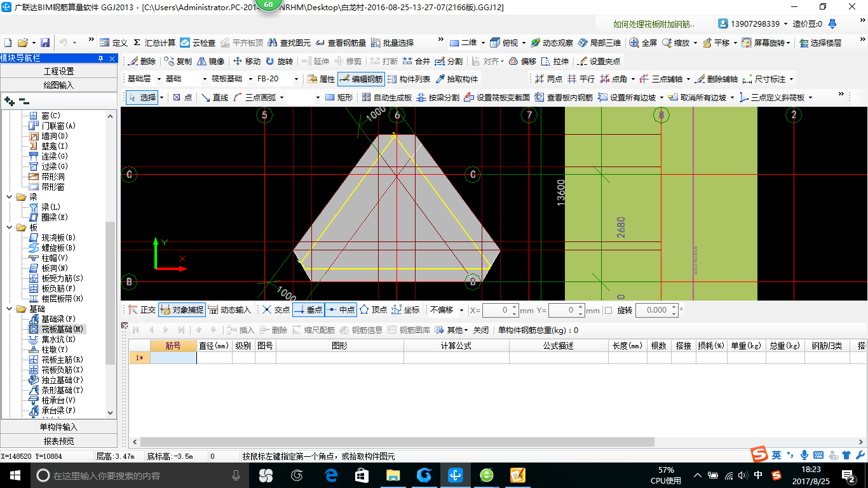The height and width of the screenshot is (488, 868).
Task: Select the 直线 (line) drawing tool
Action: 214,97
